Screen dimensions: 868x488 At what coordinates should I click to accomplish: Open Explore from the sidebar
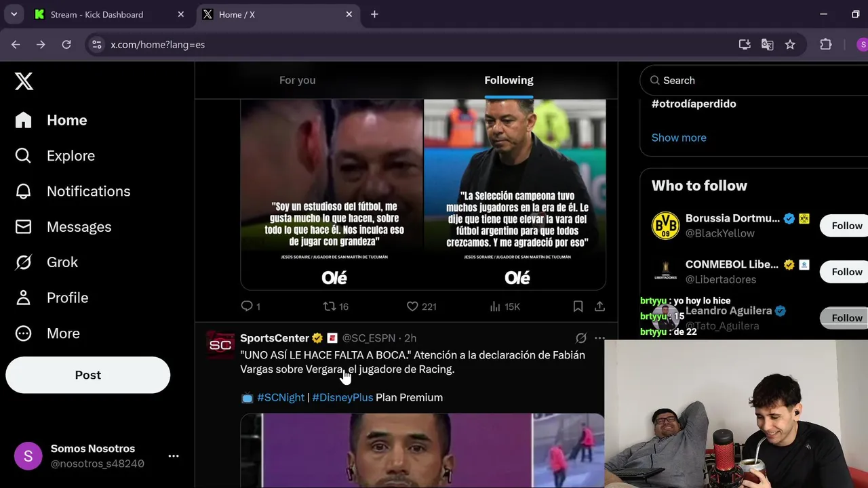pyautogui.click(x=55, y=156)
